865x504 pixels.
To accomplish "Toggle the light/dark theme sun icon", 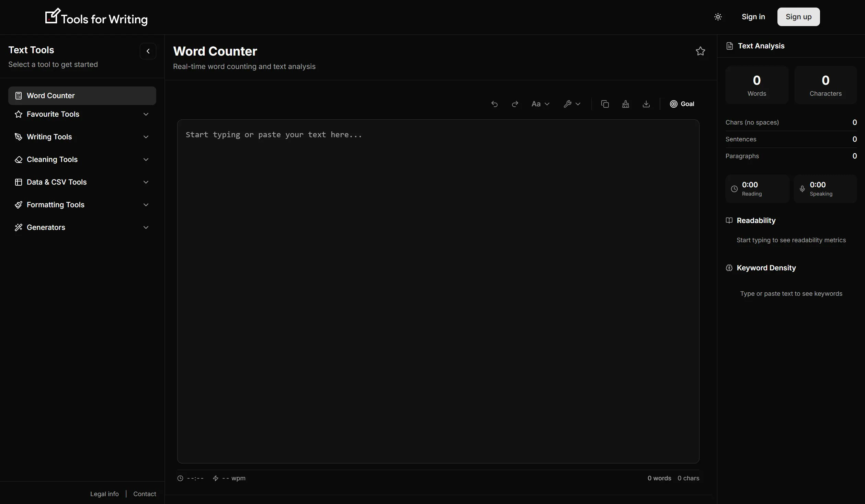I will [x=718, y=17].
